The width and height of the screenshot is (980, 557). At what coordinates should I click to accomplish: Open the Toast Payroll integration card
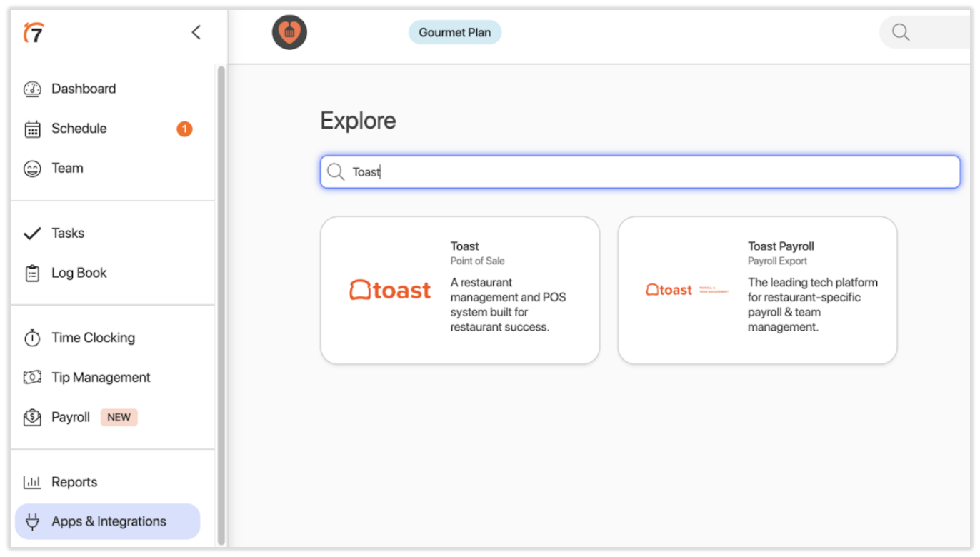tap(756, 291)
